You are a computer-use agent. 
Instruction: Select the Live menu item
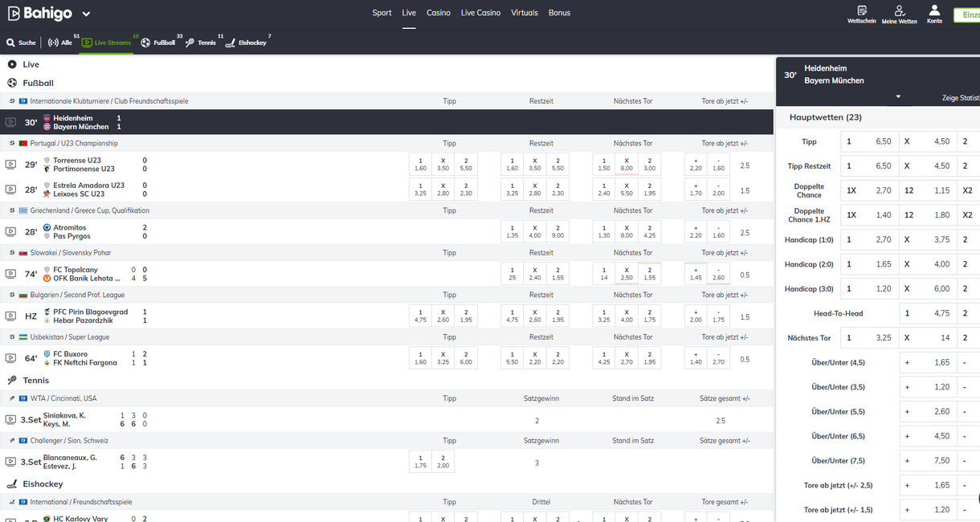tap(409, 13)
